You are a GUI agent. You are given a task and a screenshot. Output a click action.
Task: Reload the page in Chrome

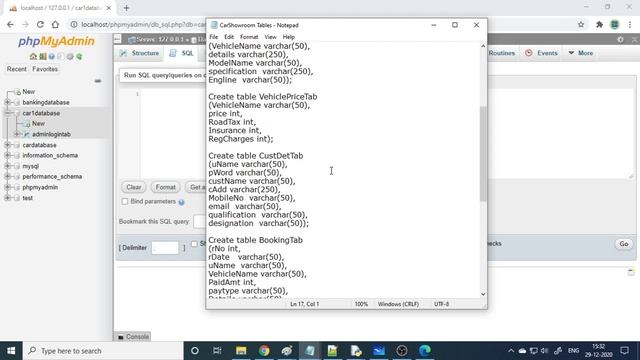40,24
